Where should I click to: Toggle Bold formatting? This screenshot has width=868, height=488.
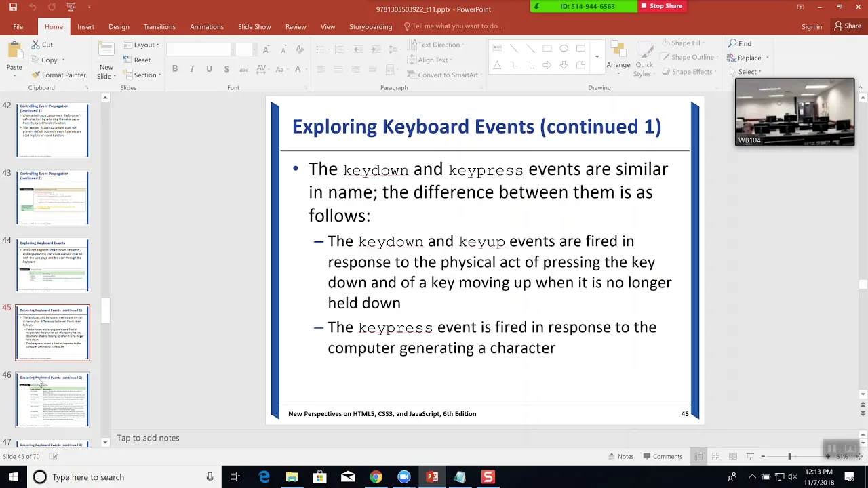coord(175,69)
